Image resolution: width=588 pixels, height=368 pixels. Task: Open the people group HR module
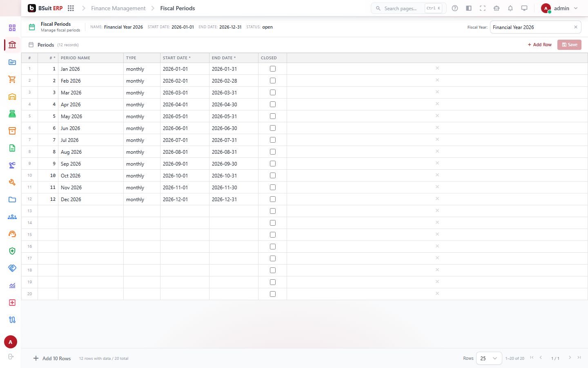click(12, 217)
